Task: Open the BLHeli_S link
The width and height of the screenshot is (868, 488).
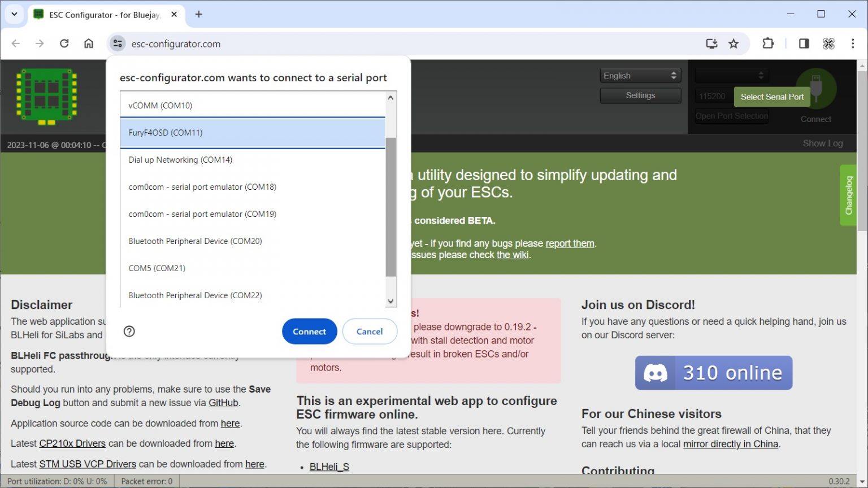Action: 329,467
